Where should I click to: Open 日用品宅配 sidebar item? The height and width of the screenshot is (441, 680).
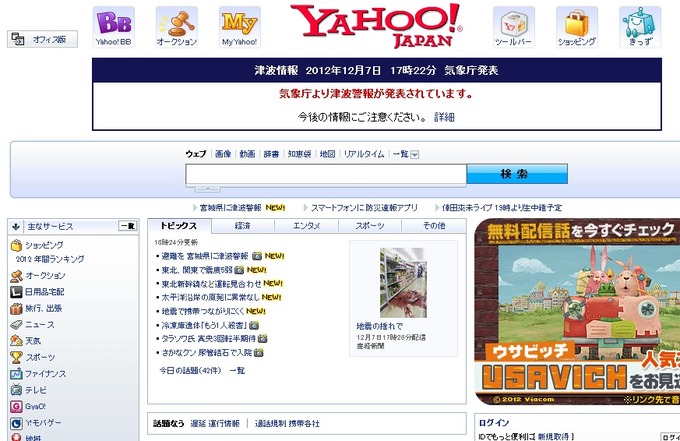(44, 292)
